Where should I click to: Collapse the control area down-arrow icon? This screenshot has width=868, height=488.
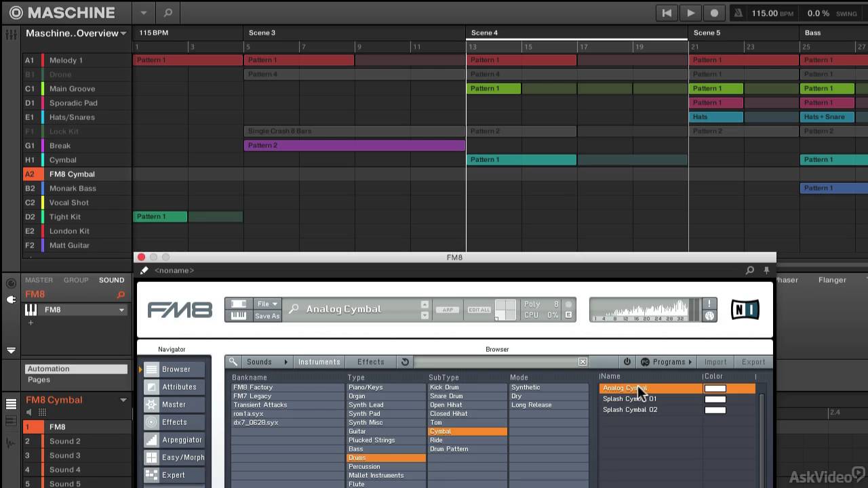11,350
